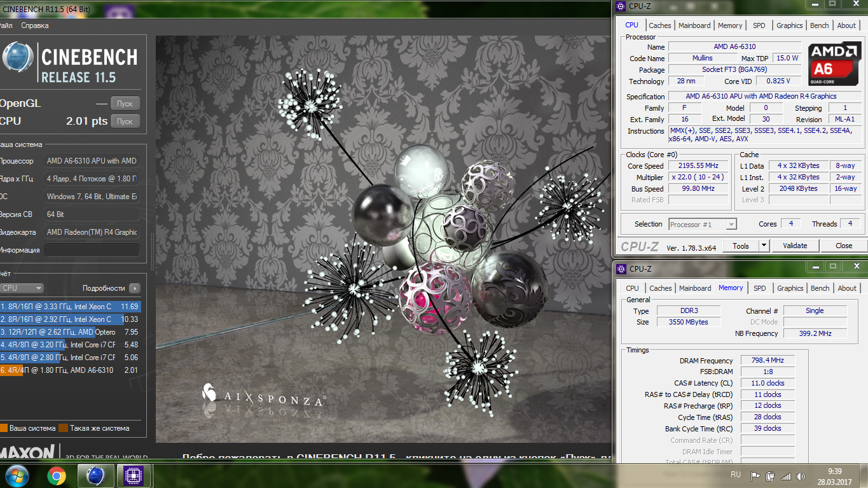Click the Action Center flag tray icon
Viewport: 868px width, 488px height.
pyautogui.click(x=755, y=476)
